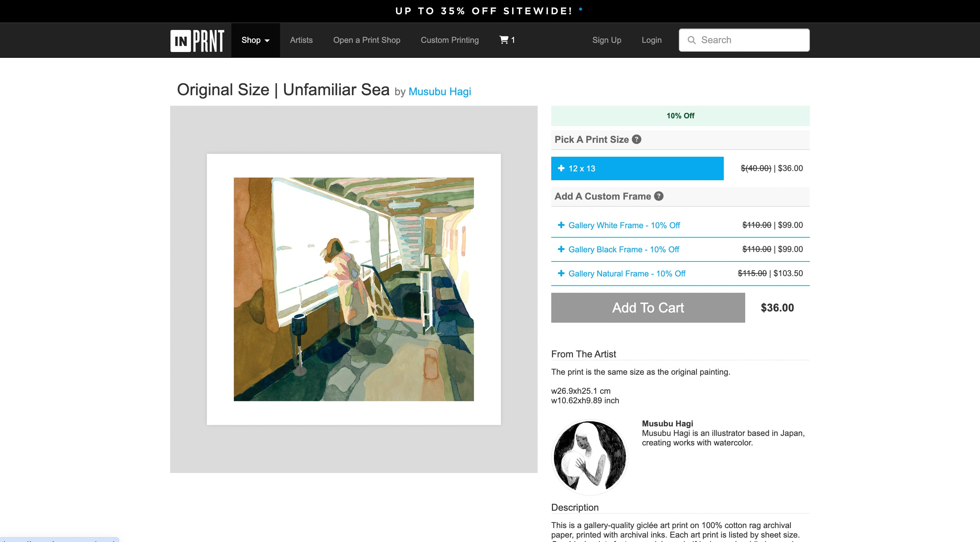Choose the Gallery Black Frame option
The width and height of the screenshot is (980, 542).
(x=680, y=249)
